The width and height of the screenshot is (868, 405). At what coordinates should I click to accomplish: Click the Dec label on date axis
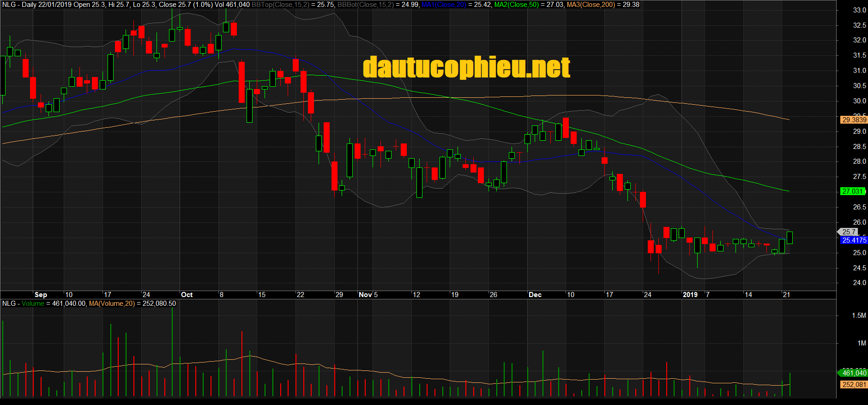[535, 295]
